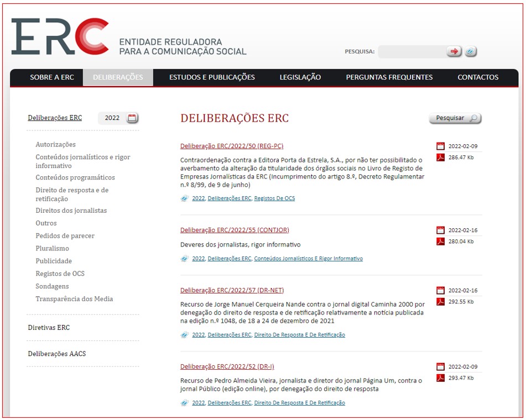Image resolution: width=526 pixels, height=420 pixels.
Task: Expand Deliberações AACS section
Action: (x=57, y=354)
